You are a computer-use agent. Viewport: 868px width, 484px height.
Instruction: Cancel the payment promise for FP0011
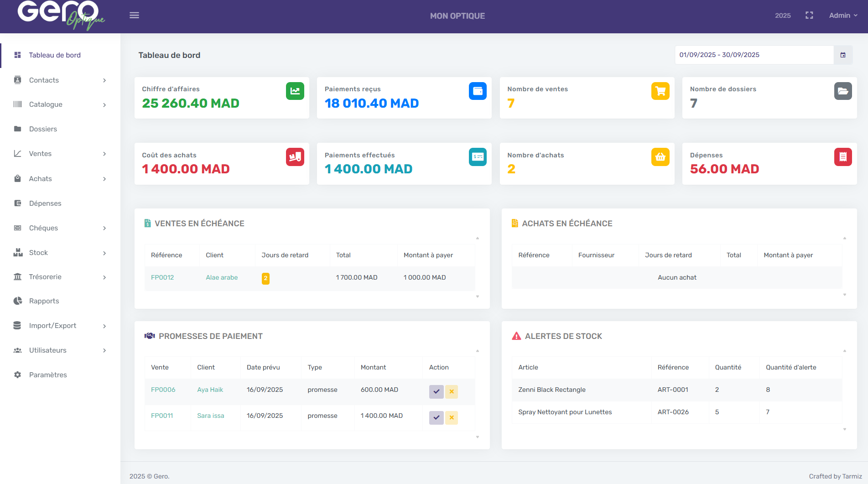(452, 417)
